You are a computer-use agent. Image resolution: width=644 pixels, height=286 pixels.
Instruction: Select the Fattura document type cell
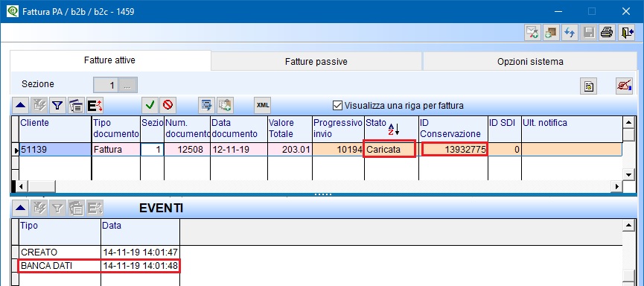(116, 150)
